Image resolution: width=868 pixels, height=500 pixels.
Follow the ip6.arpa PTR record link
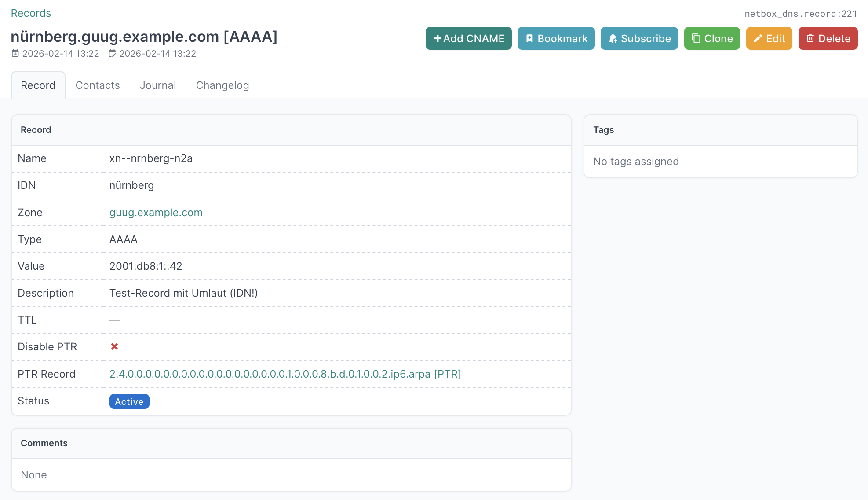point(285,374)
